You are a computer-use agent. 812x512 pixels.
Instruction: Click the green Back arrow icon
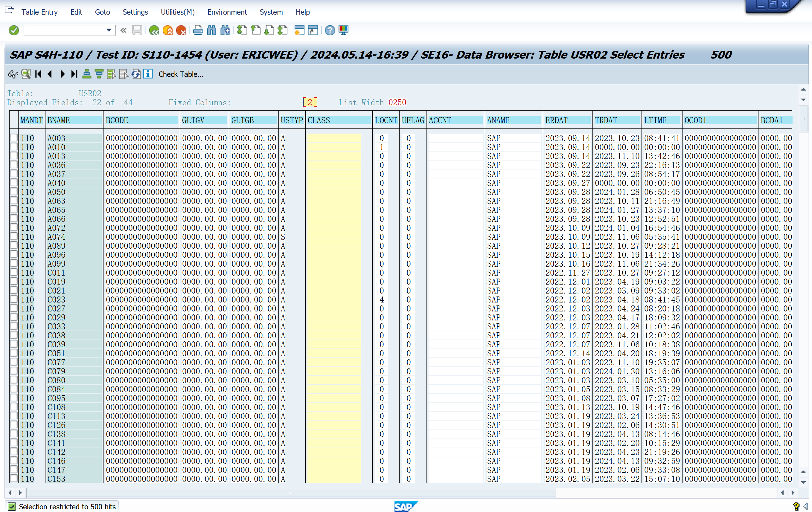tap(154, 31)
